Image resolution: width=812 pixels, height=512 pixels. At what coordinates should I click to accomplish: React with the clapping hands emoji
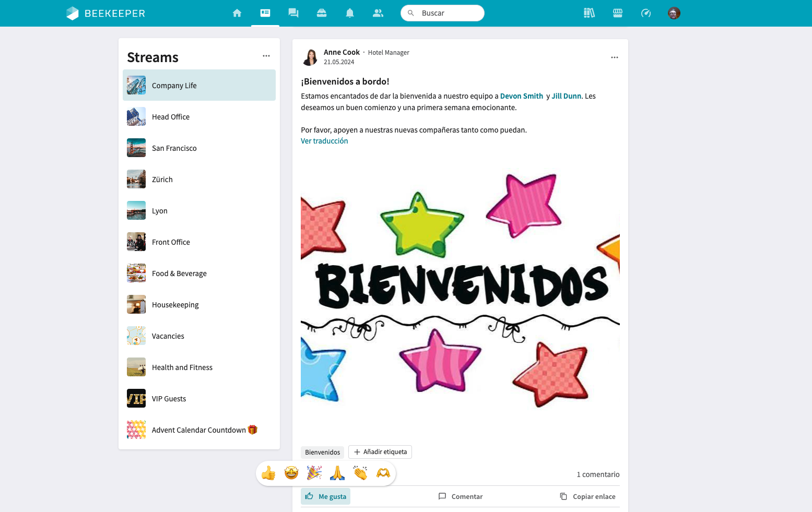360,473
